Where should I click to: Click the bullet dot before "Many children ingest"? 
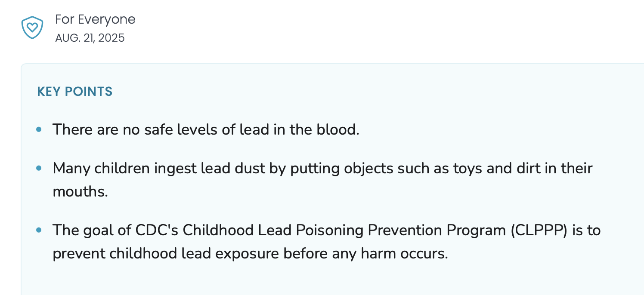point(39,168)
